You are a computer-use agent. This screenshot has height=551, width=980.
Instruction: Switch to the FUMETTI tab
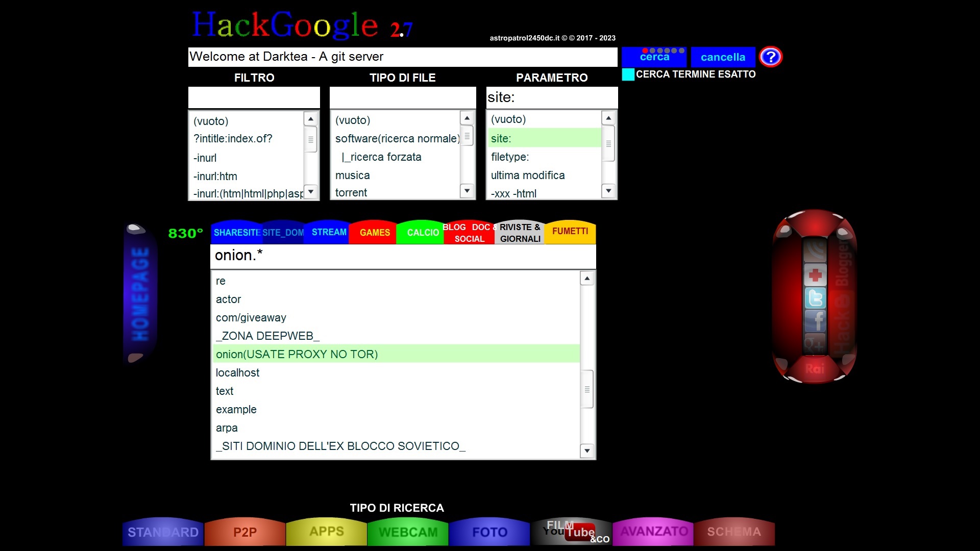click(x=570, y=232)
